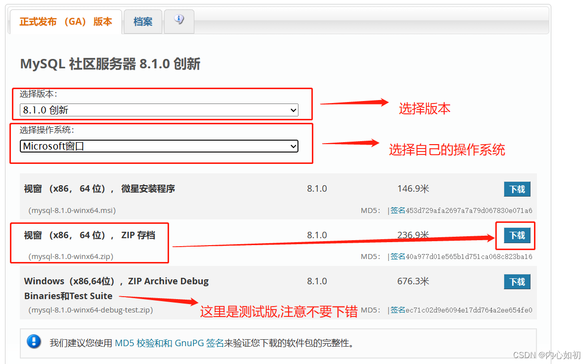Click the 676.3米 file size value
The height and width of the screenshot is (364, 588).
pos(413,281)
